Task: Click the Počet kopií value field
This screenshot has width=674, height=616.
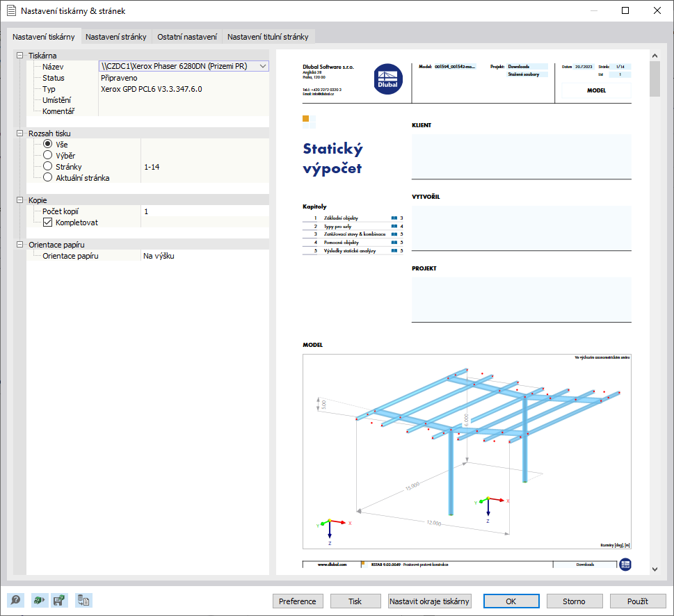Action: pyautogui.click(x=205, y=211)
